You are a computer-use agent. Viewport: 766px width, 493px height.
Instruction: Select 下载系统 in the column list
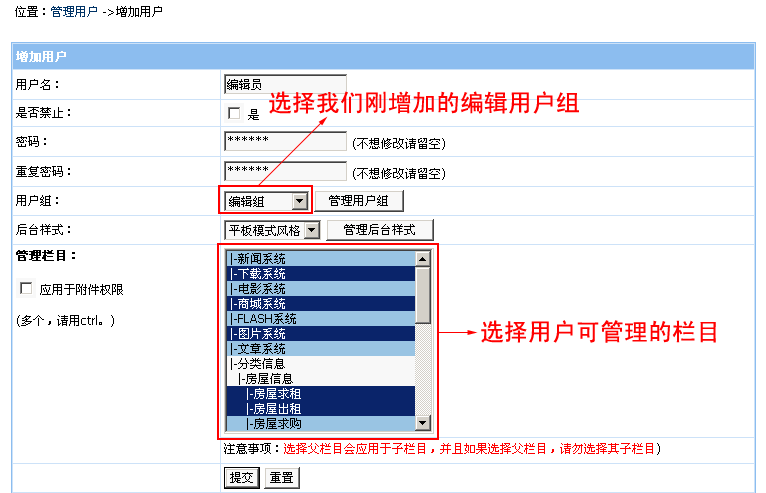318,273
